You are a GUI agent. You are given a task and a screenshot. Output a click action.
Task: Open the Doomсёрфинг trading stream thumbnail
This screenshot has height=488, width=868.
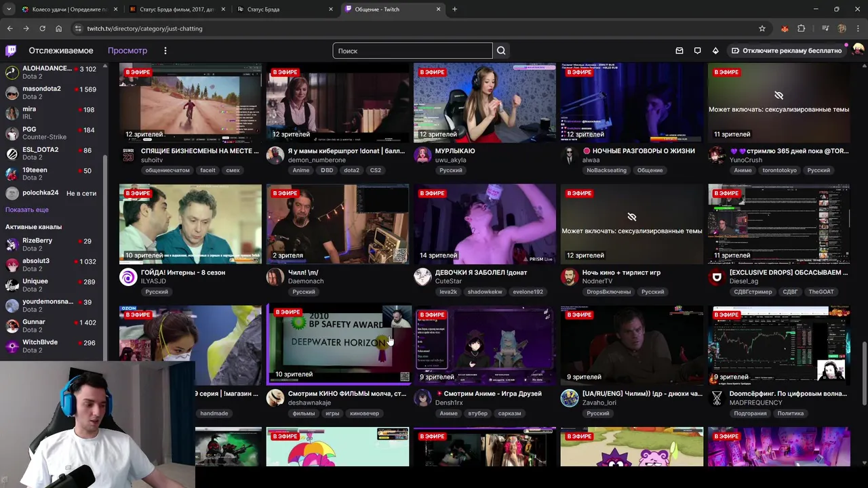coord(779,346)
